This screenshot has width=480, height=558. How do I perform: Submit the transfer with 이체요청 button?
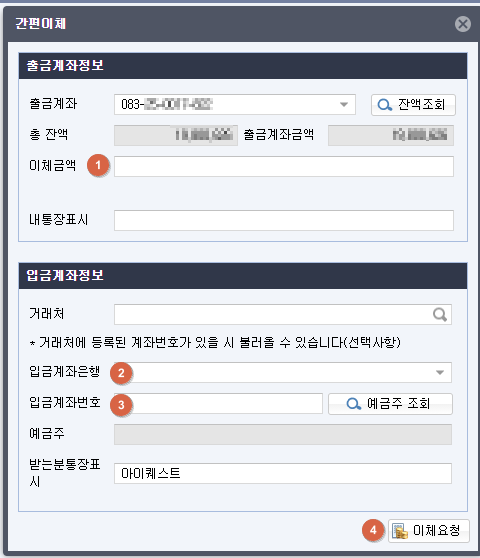point(429,531)
